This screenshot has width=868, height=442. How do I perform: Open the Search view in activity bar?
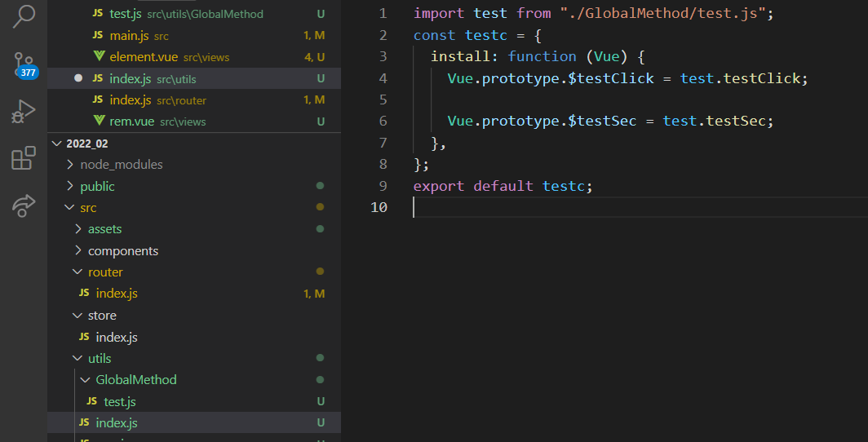(24, 15)
